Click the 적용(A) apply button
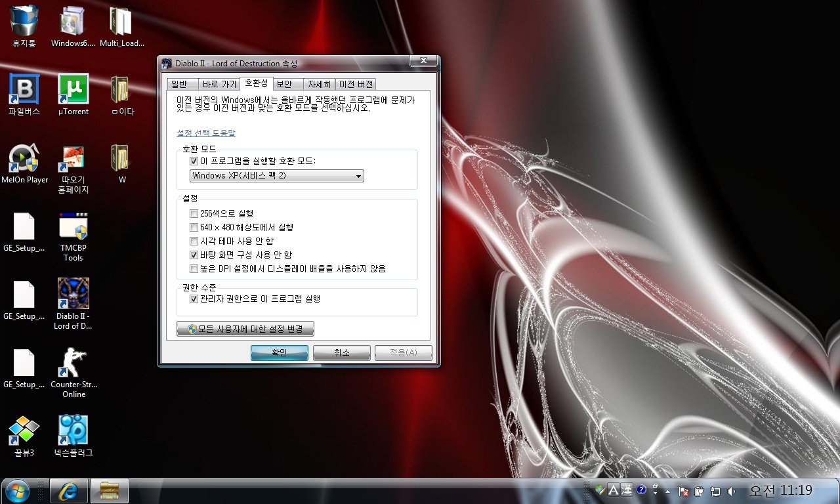Image resolution: width=840 pixels, height=504 pixels. point(404,353)
